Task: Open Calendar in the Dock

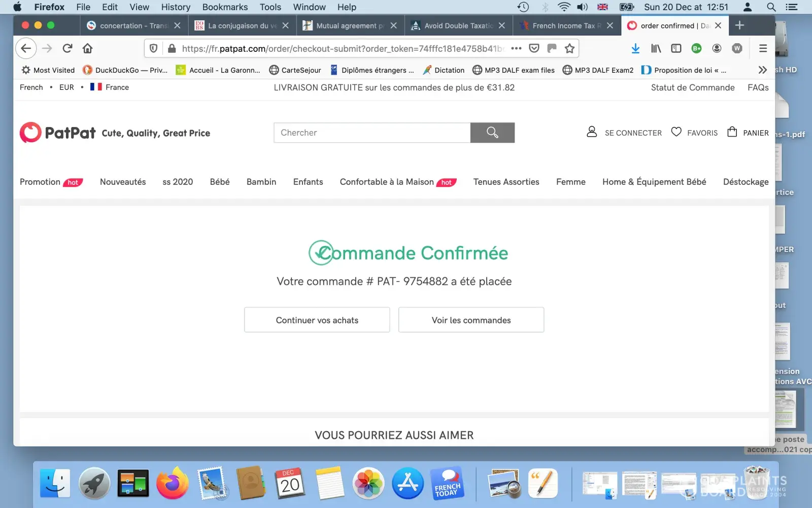Action: [290, 483]
